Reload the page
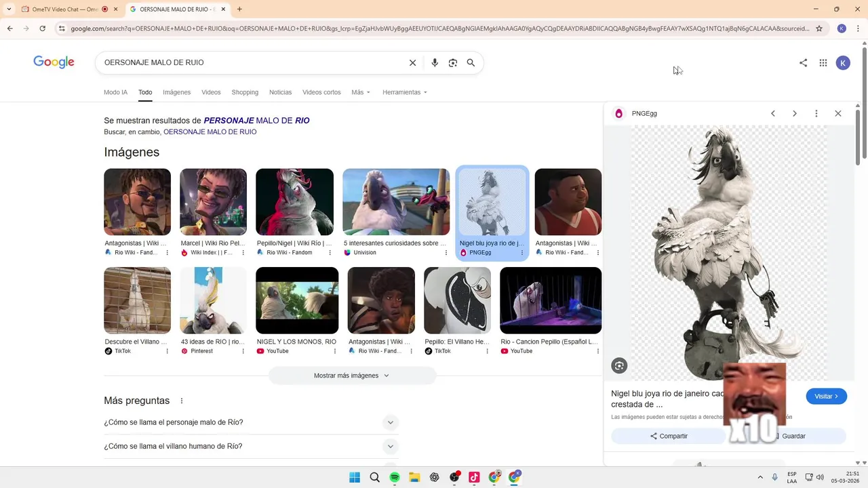 click(x=42, y=28)
